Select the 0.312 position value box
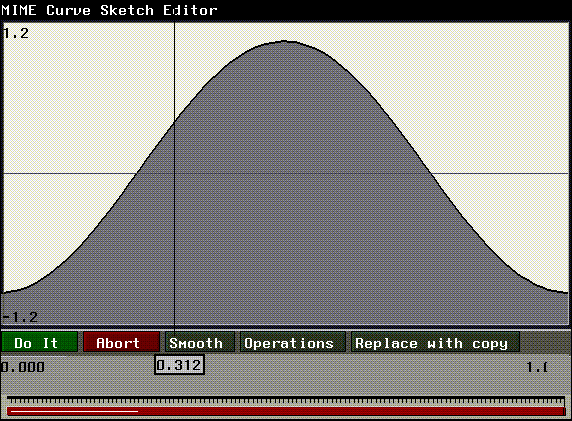The image size is (572, 421). (179, 365)
